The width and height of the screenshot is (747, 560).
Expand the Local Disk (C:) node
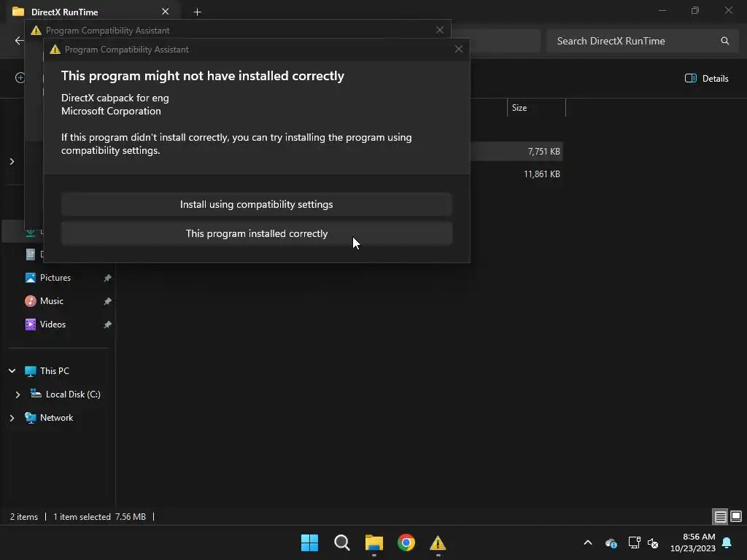pyautogui.click(x=18, y=394)
